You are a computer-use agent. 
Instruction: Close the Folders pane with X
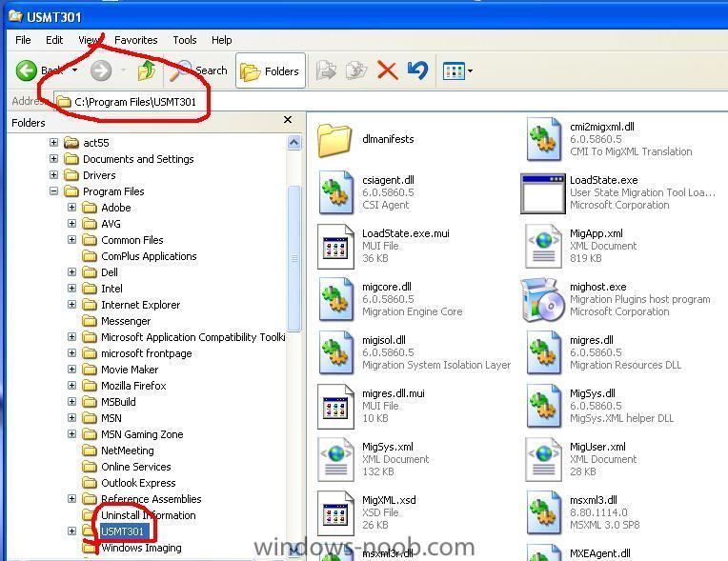pyautogui.click(x=288, y=120)
